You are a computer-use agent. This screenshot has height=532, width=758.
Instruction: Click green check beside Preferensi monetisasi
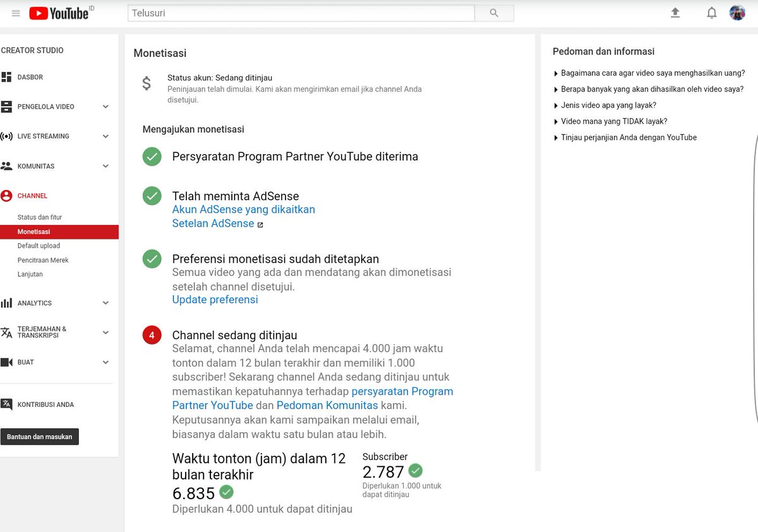point(152,258)
